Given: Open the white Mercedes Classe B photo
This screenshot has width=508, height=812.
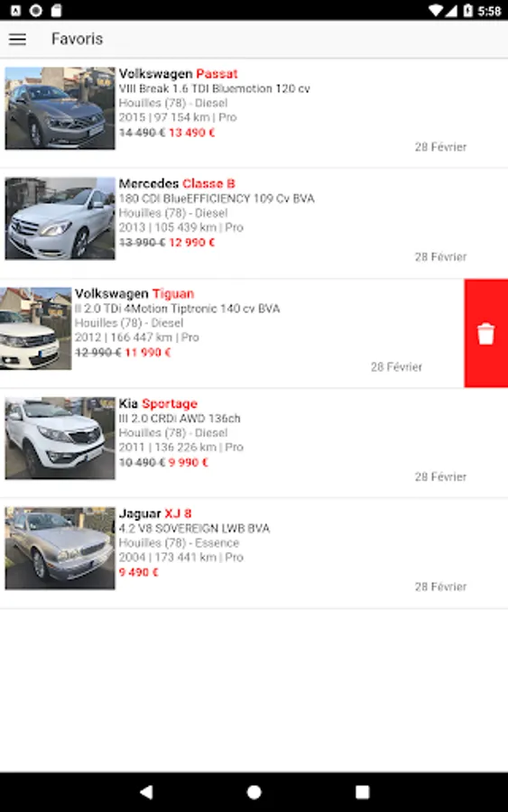Looking at the screenshot, I should pyautogui.click(x=60, y=218).
